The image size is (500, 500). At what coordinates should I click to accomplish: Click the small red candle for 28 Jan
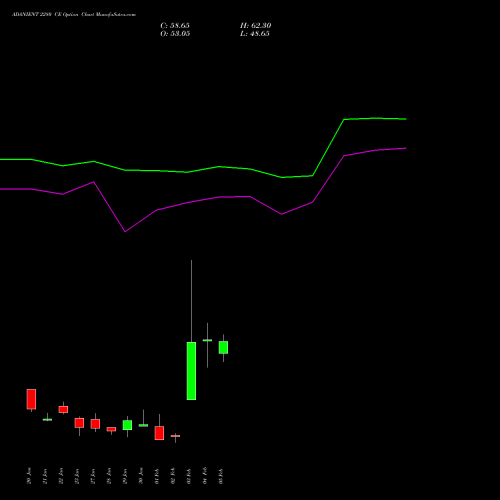(x=111, y=429)
